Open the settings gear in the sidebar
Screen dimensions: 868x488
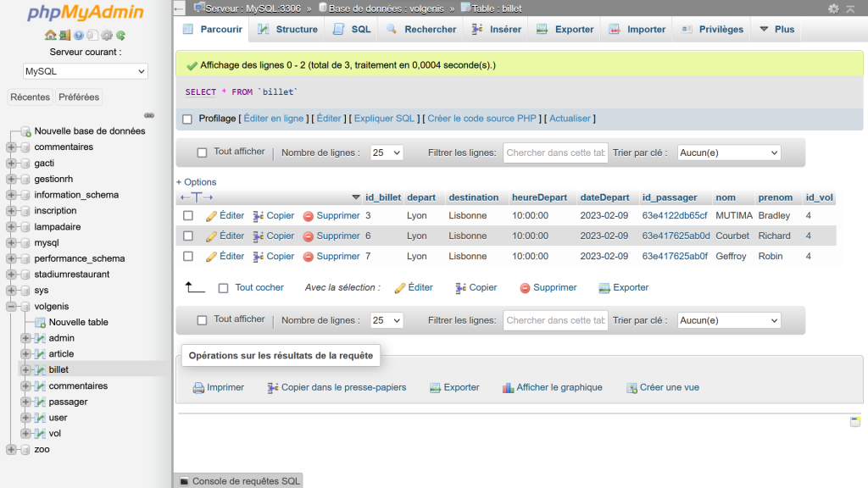click(107, 36)
